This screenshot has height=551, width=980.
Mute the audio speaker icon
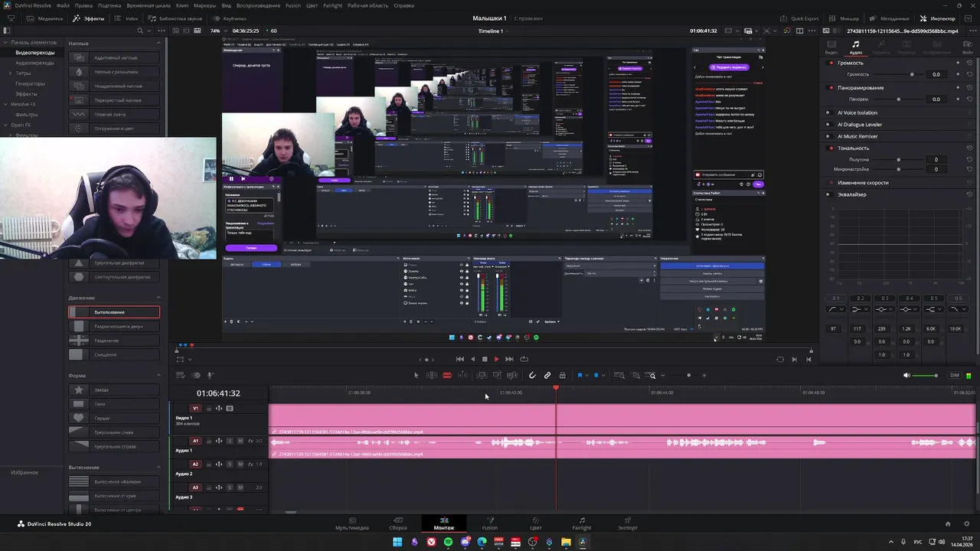coord(907,376)
